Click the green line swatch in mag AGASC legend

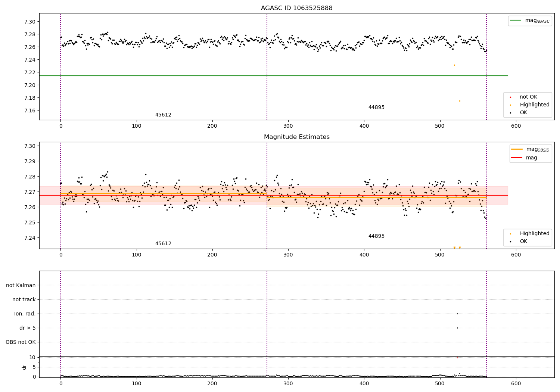tap(516, 21)
